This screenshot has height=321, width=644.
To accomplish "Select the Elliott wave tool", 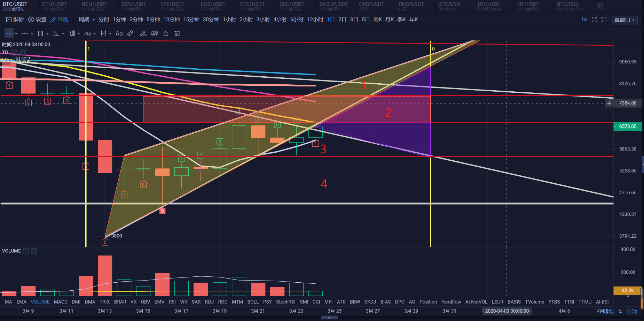I will (x=87, y=33).
